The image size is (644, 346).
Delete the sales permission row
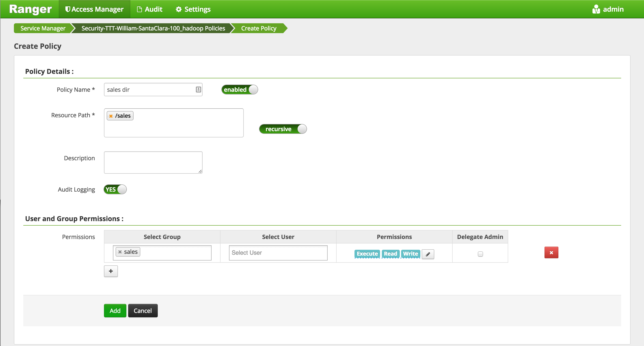(551, 253)
